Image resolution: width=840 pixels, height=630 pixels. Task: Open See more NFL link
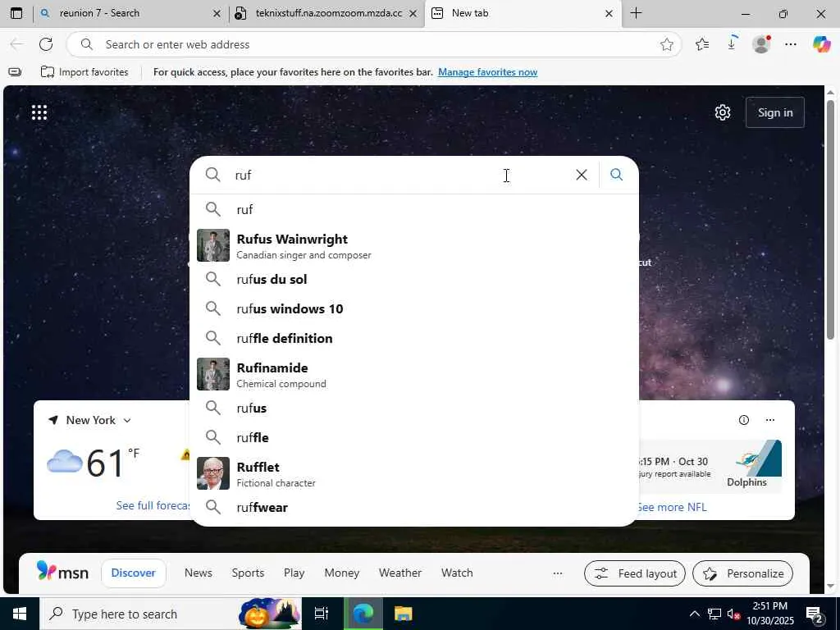click(672, 507)
